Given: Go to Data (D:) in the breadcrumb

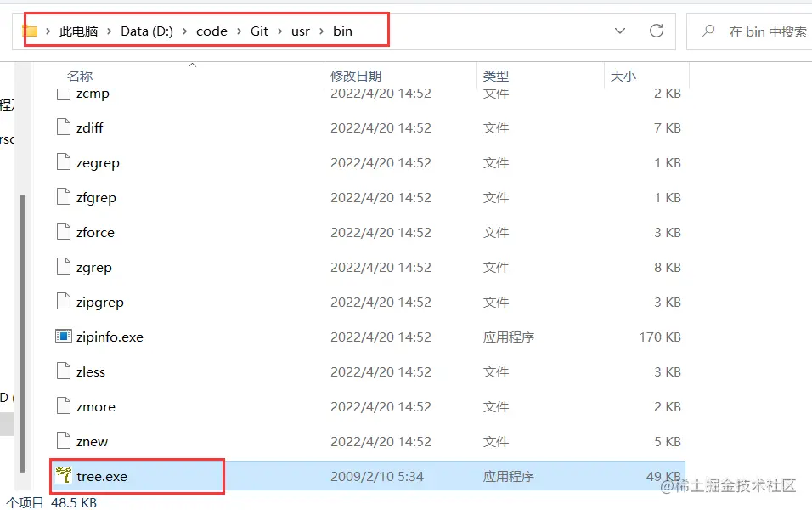Looking at the screenshot, I should [x=147, y=31].
